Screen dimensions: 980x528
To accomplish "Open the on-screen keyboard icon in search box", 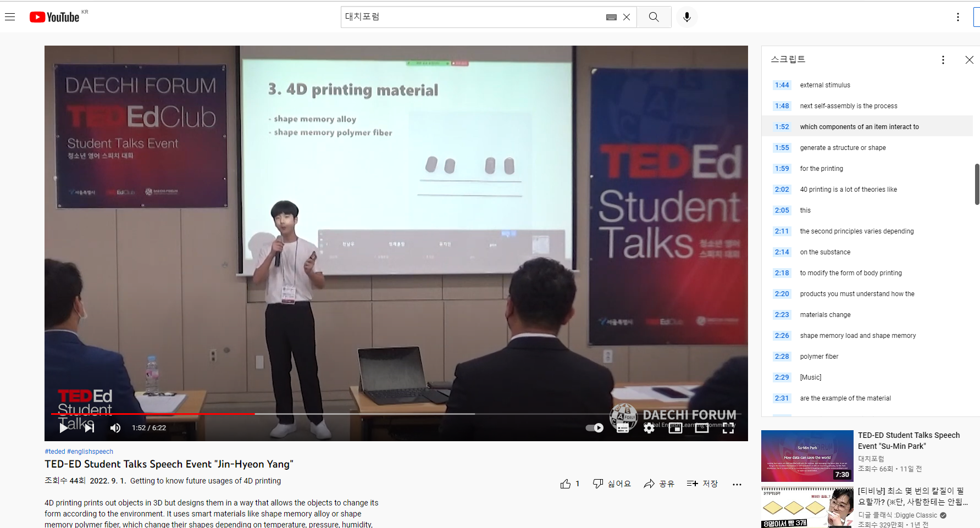I will click(x=611, y=17).
